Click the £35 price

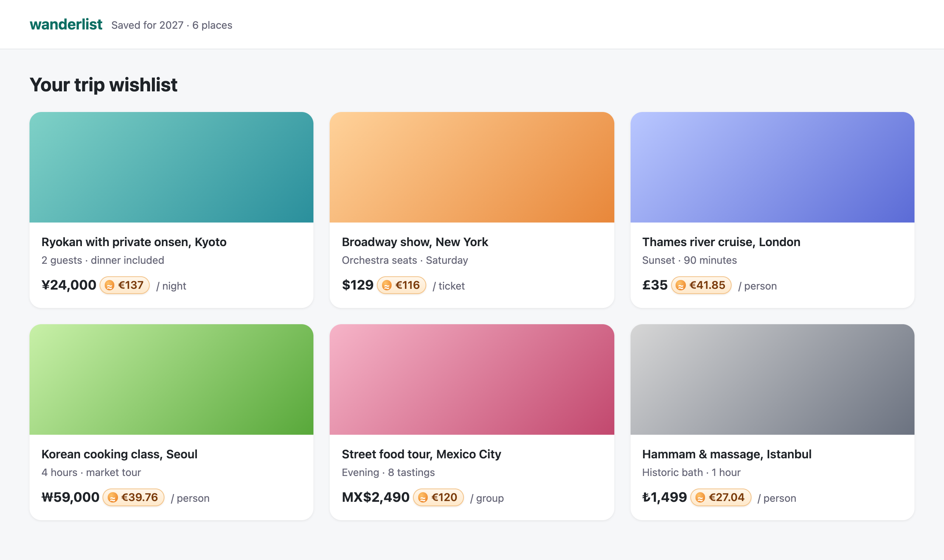[655, 285]
